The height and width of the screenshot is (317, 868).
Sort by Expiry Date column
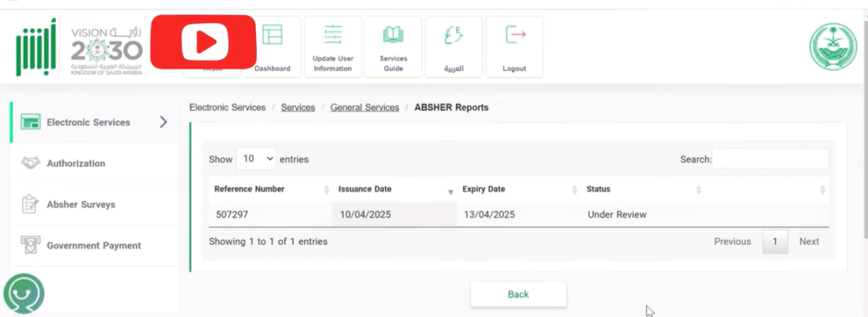click(520, 189)
